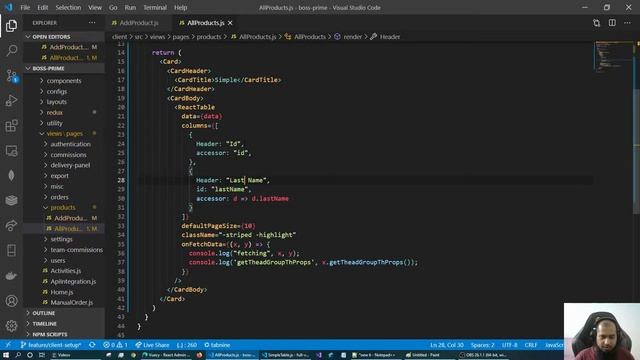Open Run and Debug view
640x360 pixels.
coord(11,100)
